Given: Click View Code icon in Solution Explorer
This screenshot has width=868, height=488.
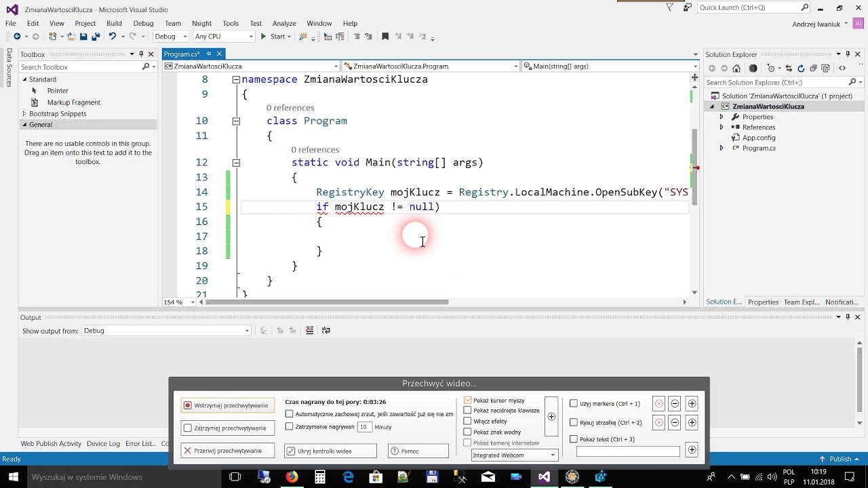Looking at the screenshot, I should (x=842, y=68).
